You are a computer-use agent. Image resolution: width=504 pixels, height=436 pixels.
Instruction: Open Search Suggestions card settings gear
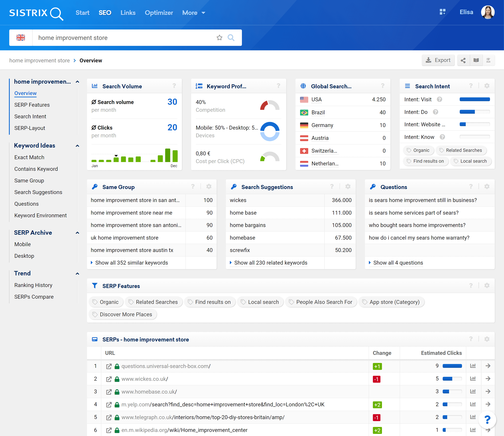pos(348,187)
